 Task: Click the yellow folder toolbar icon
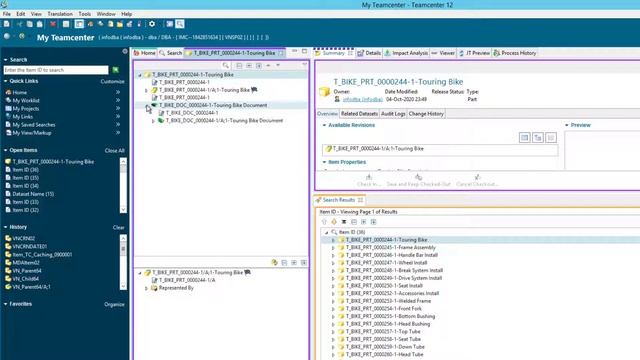120,24
